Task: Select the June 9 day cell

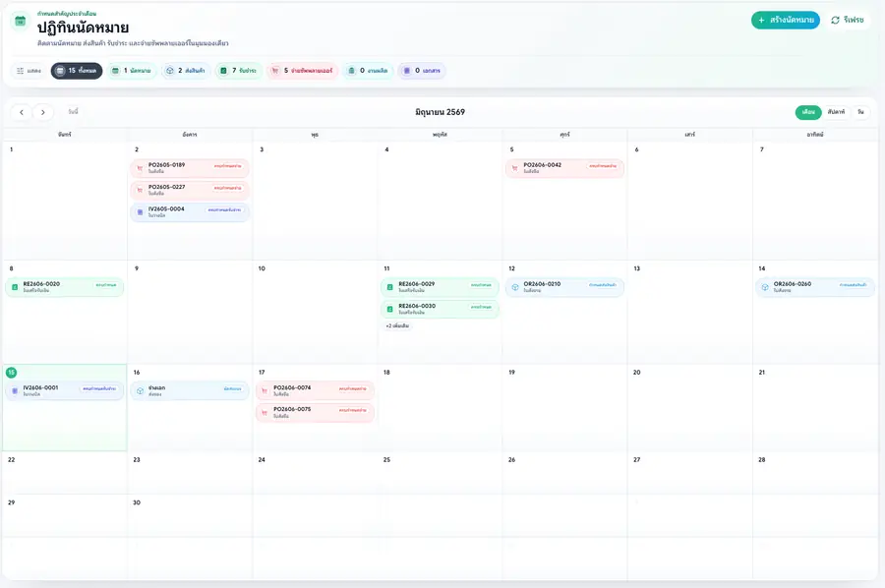Action: tap(190, 312)
